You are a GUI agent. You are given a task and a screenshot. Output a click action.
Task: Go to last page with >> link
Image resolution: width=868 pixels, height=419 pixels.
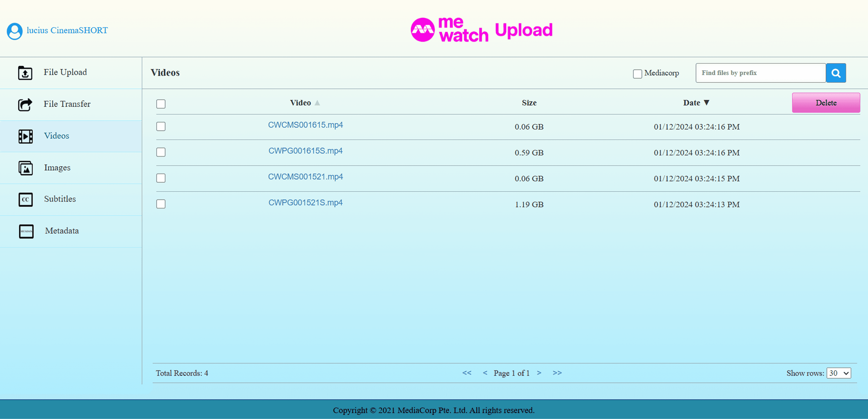(x=557, y=372)
